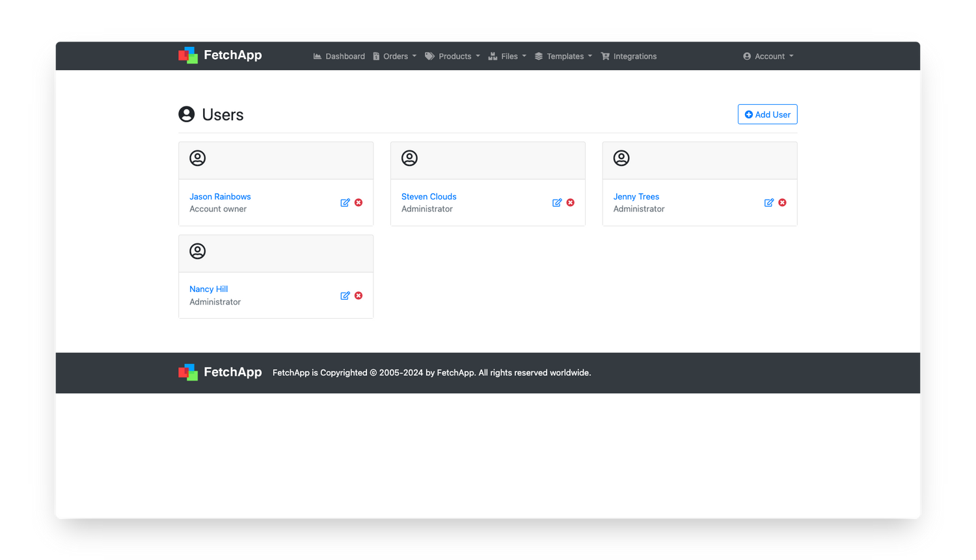Expand the Orders dropdown menu
The image size is (976, 560).
(x=395, y=57)
